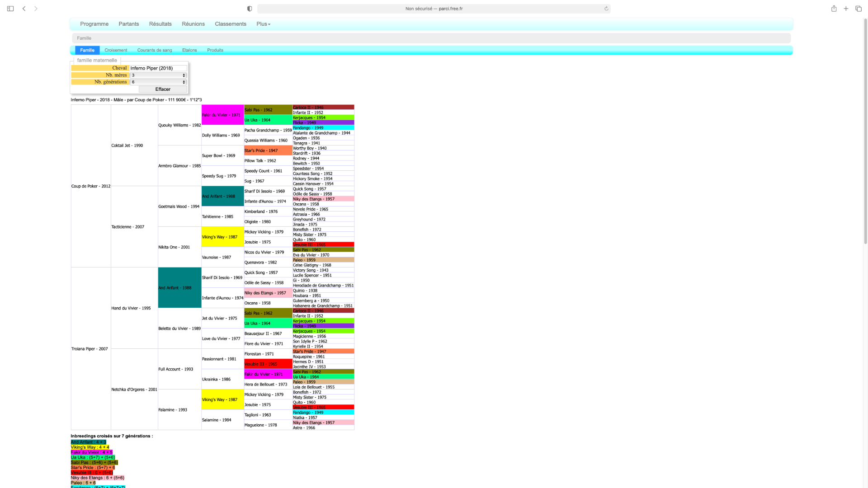Click Coup de Poker - 2012 cell
The height and width of the screenshot is (488, 868).
click(91, 186)
